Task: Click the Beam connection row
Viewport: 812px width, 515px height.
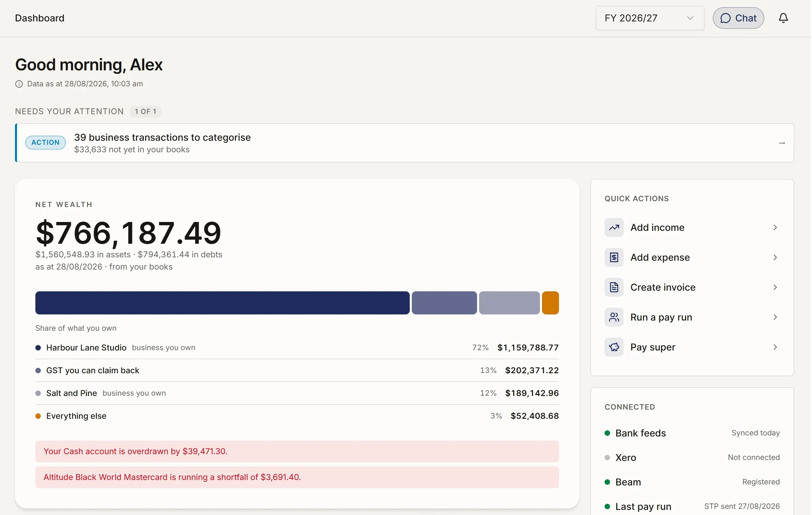Action: coord(692,482)
